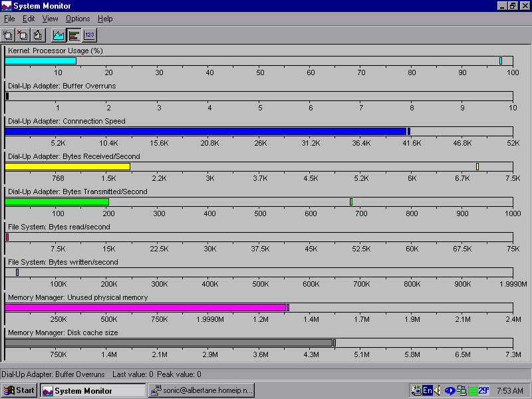Image resolution: width=532 pixels, height=399 pixels.
Task: Click the green bars tray icon
Action: point(472,390)
